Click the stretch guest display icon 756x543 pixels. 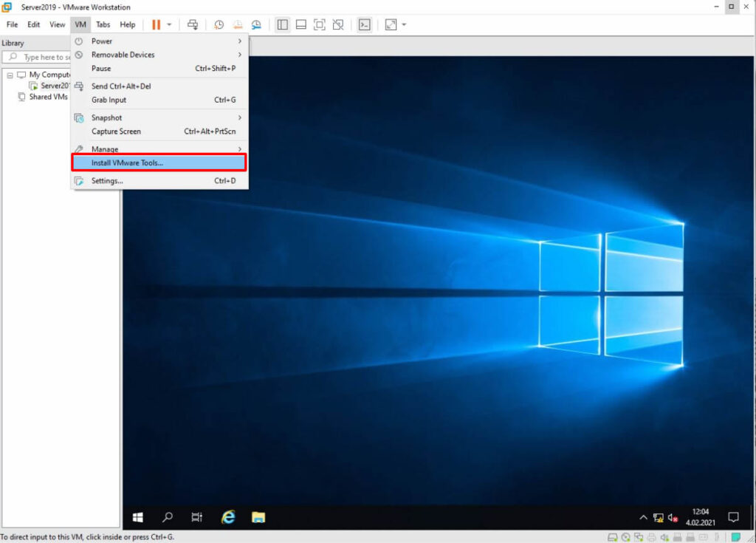[391, 24]
